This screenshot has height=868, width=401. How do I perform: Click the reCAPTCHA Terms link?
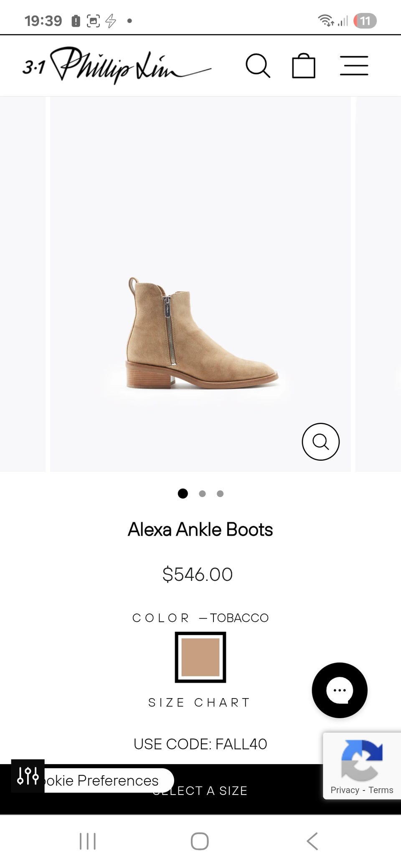(381, 790)
